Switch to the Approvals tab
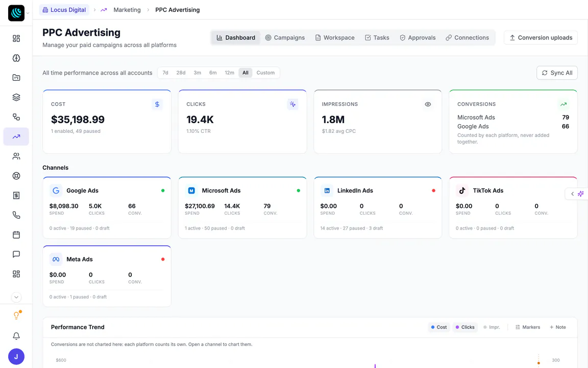588x368 pixels. 418,37
